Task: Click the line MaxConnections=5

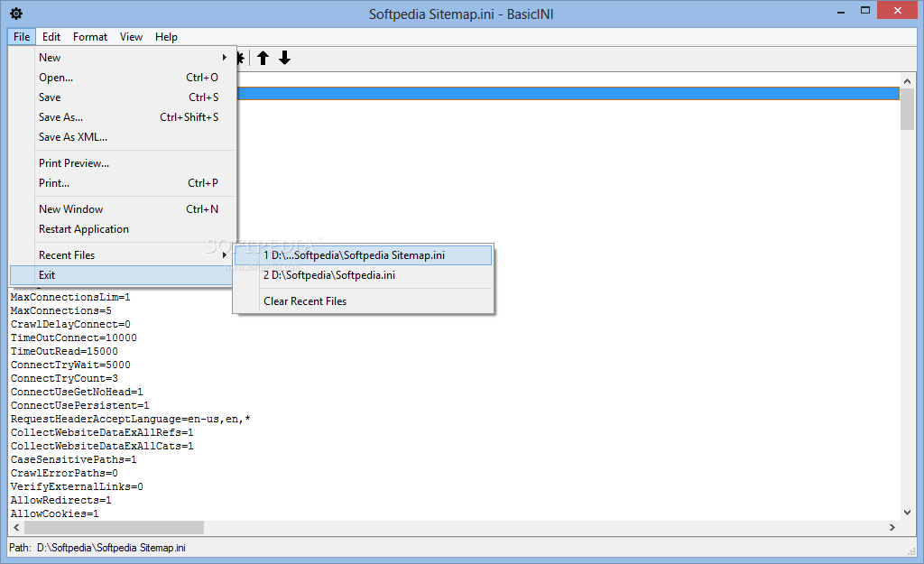Action: pos(60,310)
